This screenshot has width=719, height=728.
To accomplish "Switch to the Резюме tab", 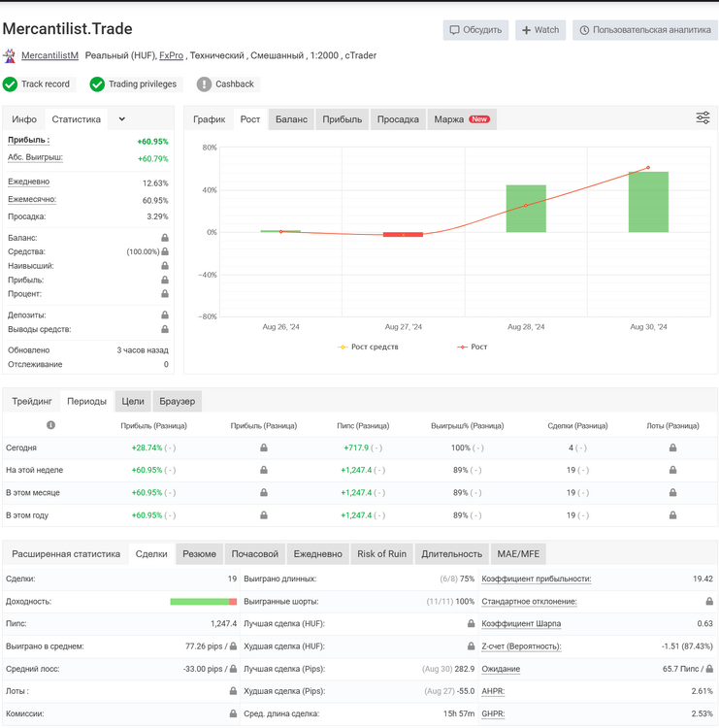I will [x=199, y=554].
